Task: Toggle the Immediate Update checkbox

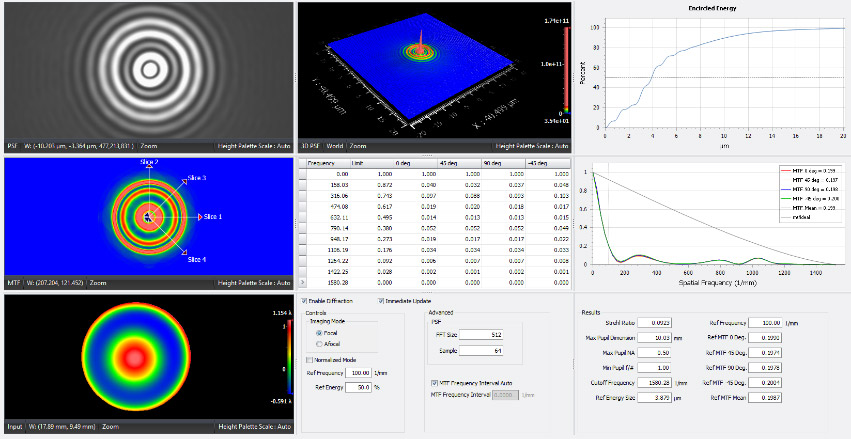Action: [381, 300]
